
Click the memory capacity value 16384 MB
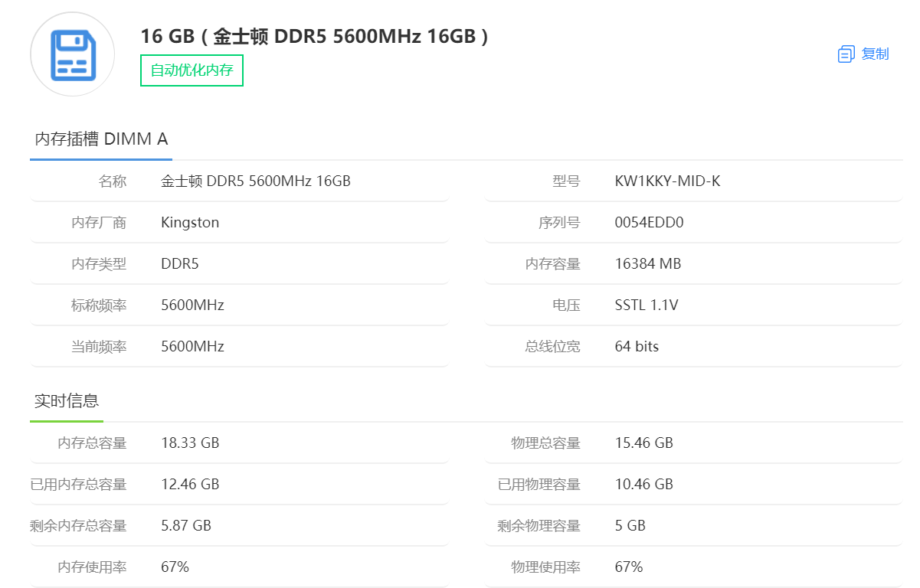click(647, 264)
